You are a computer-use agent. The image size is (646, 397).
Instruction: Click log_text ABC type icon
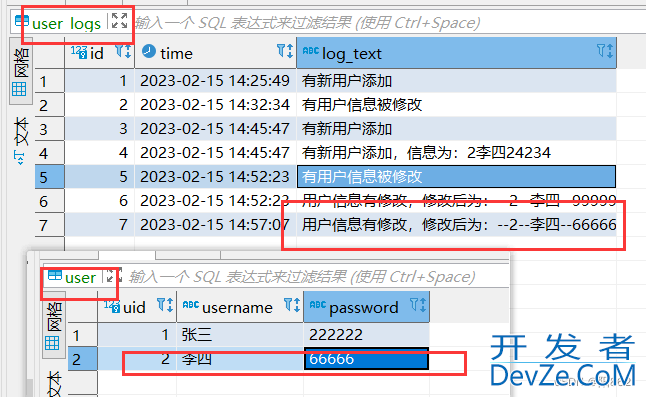pos(311,50)
